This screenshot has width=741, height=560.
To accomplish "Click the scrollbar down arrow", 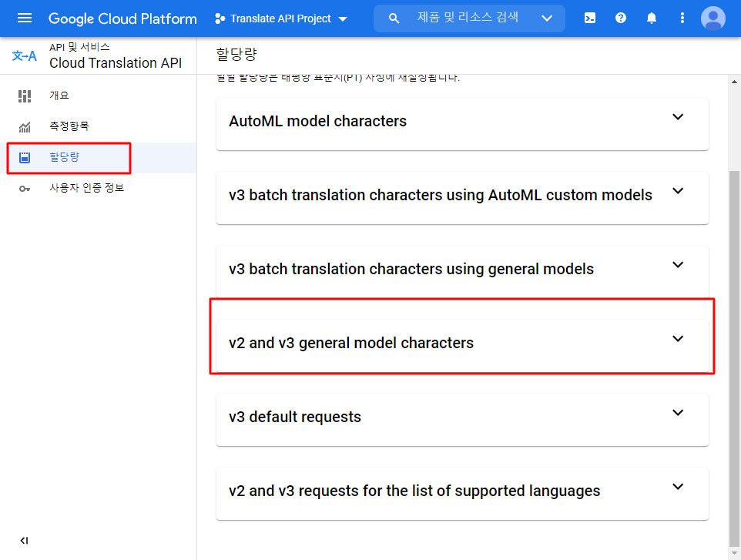I will click(734, 553).
